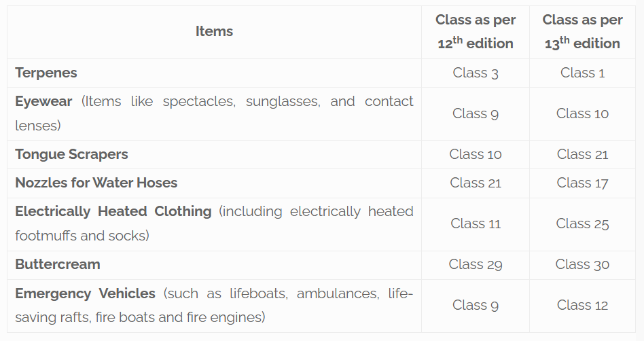Click Electrically Heated Clothing item
644x341 pixels.
coord(113,211)
